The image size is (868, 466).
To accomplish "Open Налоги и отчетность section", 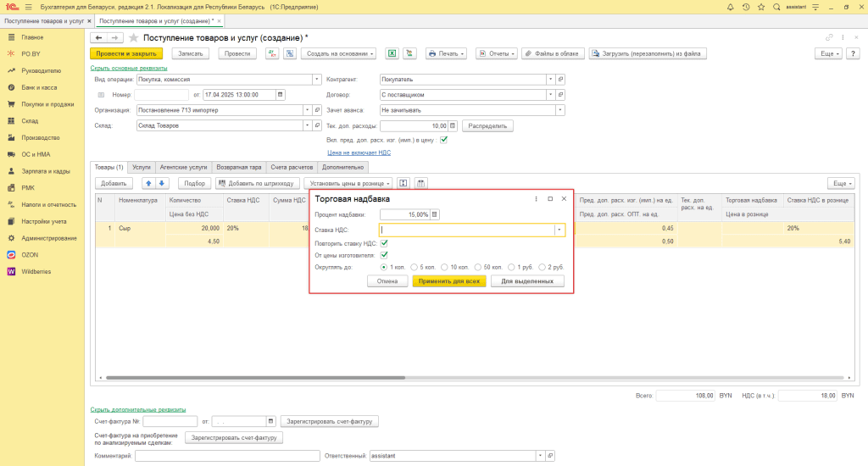I will (x=48, y=205).
